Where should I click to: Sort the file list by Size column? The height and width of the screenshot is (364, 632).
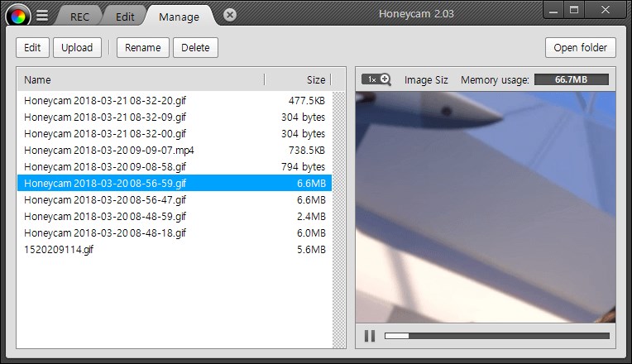pyautogui.click(x=298, y=79)
